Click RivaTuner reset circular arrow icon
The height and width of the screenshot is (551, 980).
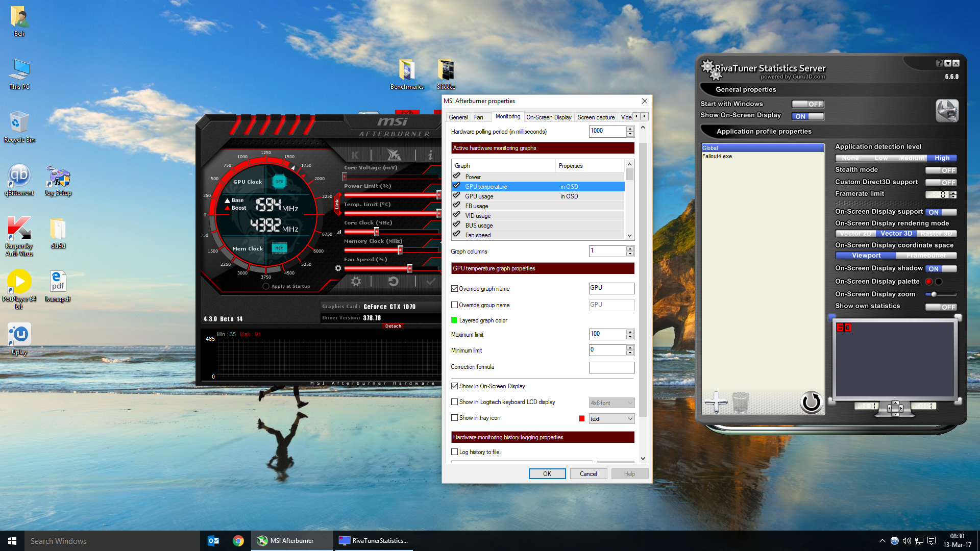point(811,402)
